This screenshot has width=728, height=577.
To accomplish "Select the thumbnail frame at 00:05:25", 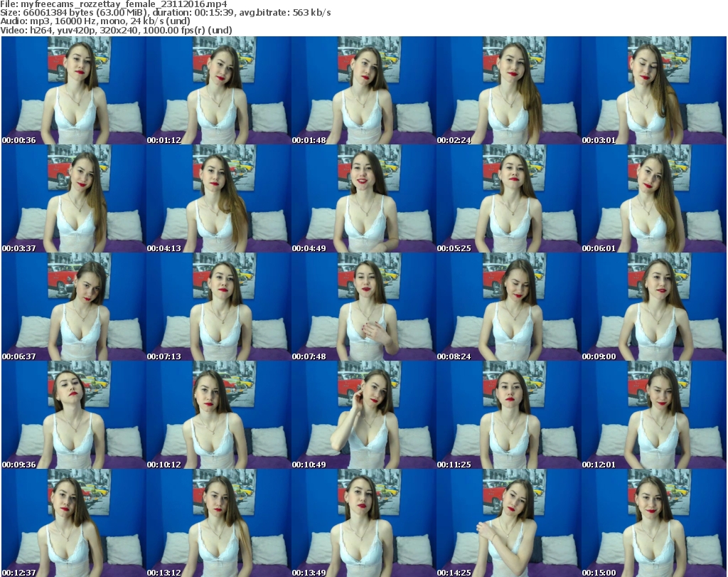I will click(x=508, y=198).
